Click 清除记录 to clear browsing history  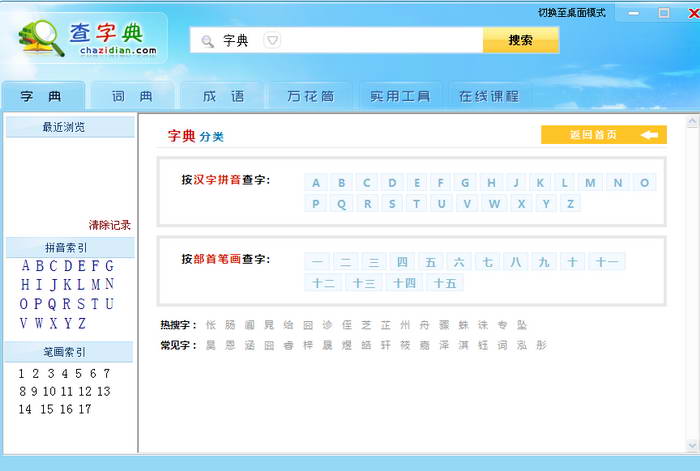coord(109,225)
